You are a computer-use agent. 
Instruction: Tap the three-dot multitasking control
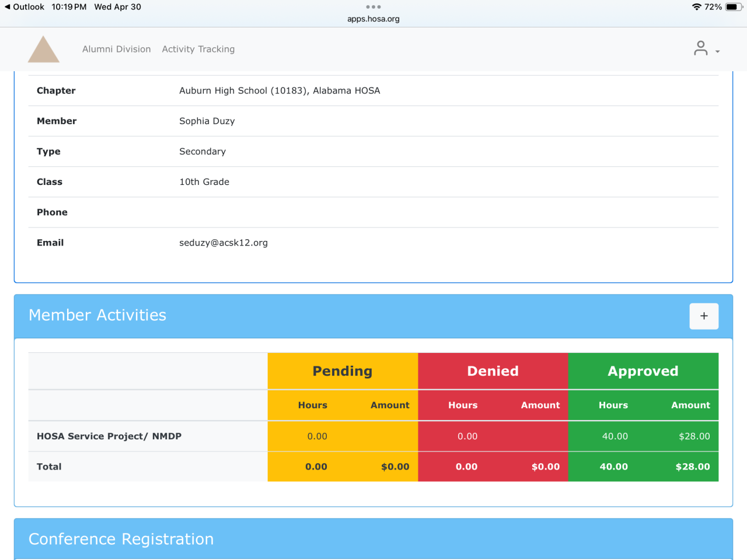point(373,7)
